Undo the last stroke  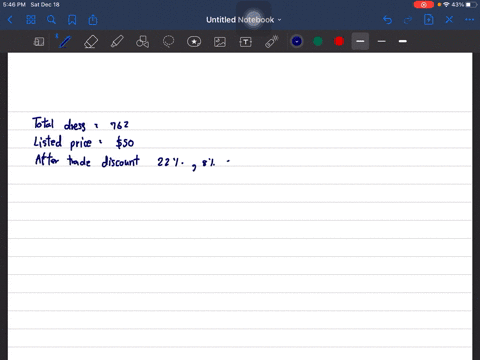[x=387, y=20]
